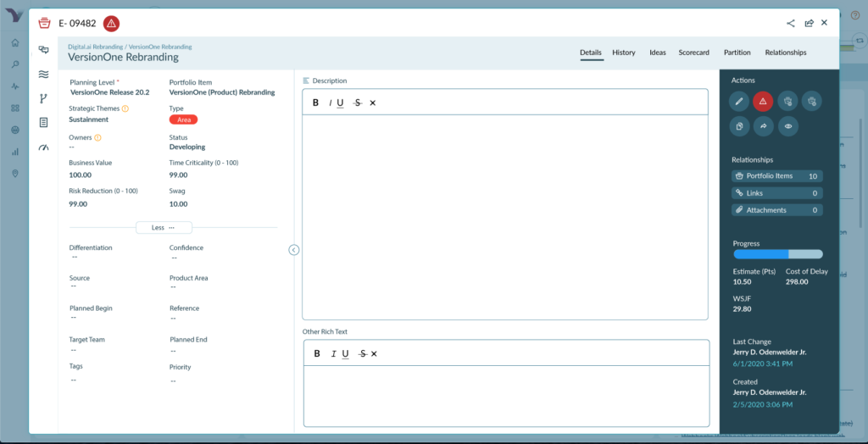This screenshot has width=868, height=444.
Task: Toggle italic in the Other Rich Text toolbar
Action: click(333, 354)
